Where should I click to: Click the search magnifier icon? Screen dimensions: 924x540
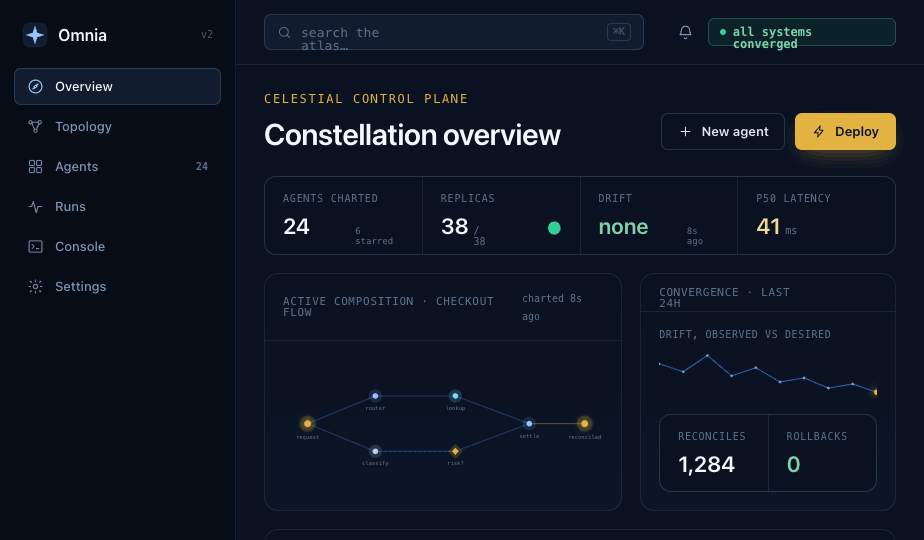click(285, 32)
